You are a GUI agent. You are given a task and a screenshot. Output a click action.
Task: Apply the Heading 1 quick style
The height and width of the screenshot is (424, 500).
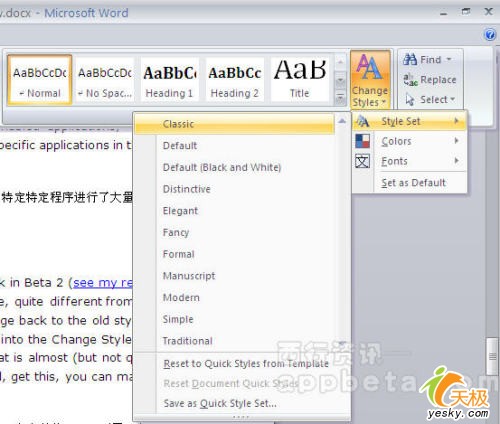[x=169, y=80]
